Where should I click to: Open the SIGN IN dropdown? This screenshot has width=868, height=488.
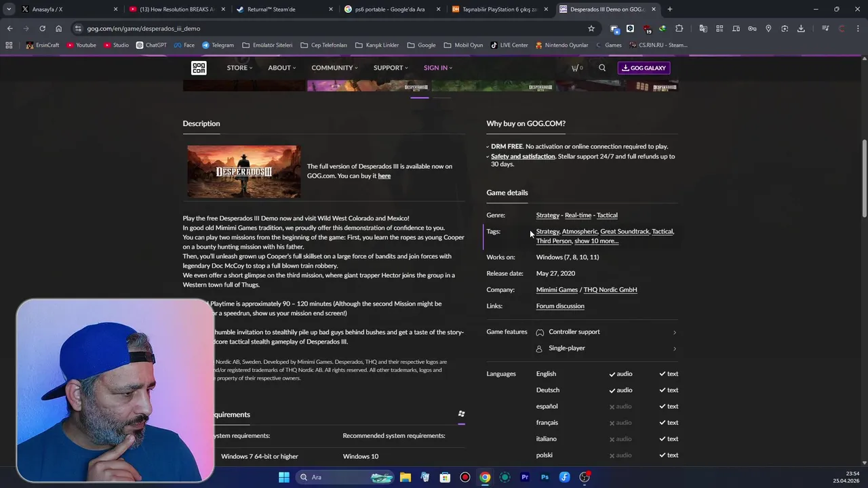click(437, 68)
